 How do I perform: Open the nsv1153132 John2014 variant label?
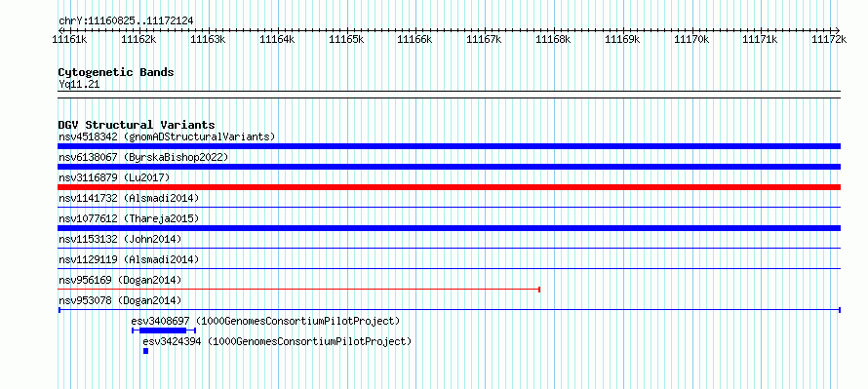pos(120,239)
